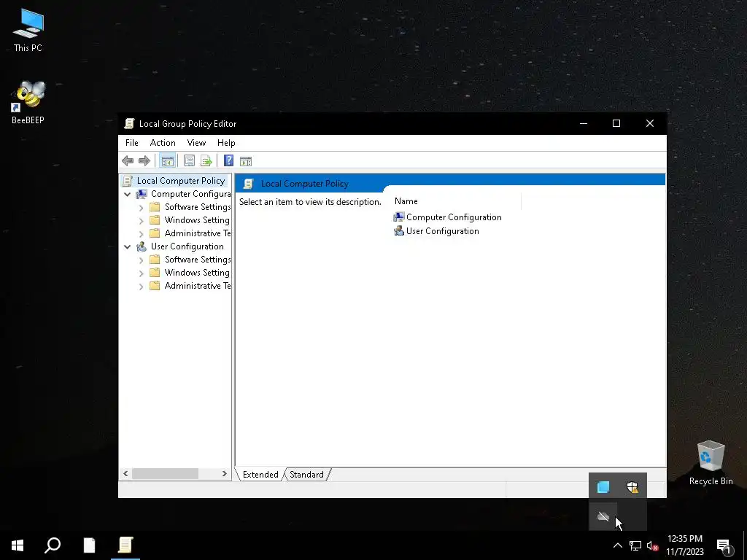
Task: Collapse the hidden tray icons chevron
Action: click(617, 545)
